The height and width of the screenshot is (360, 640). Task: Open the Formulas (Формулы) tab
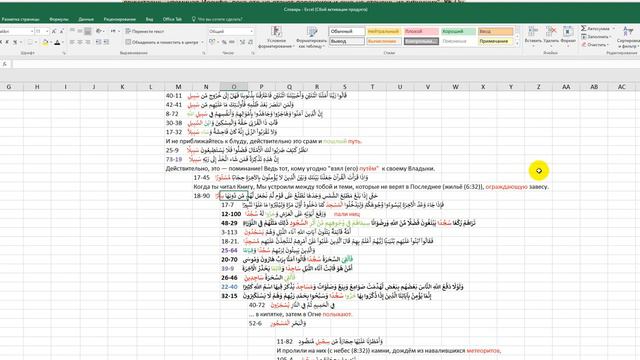[59, 19]
